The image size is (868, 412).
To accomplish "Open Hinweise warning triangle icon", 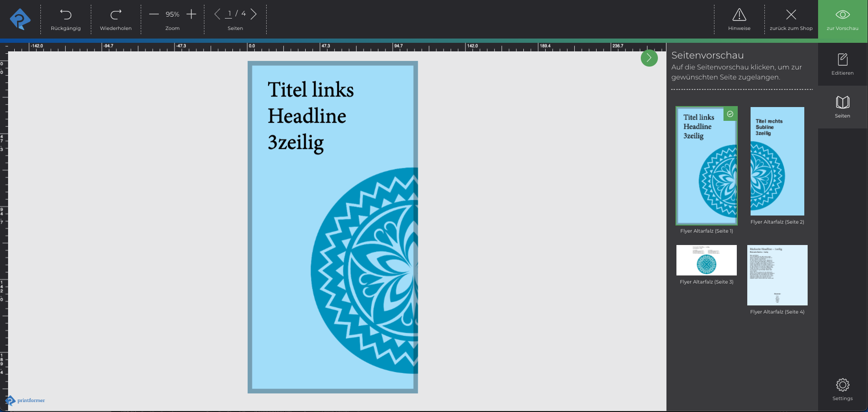I will click(739, 15).
